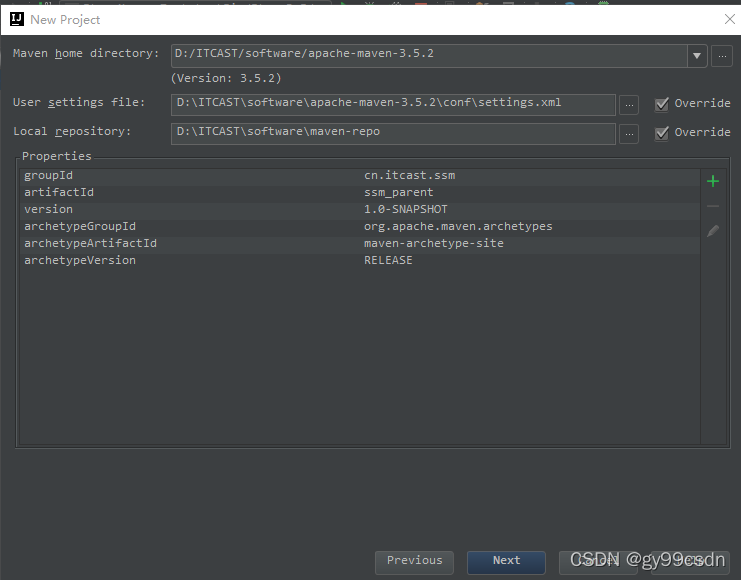The width and height of the screenshot is (741, 580).
Task: Click the (Version: 3.5.2) label
Action: tap(226, 78)
